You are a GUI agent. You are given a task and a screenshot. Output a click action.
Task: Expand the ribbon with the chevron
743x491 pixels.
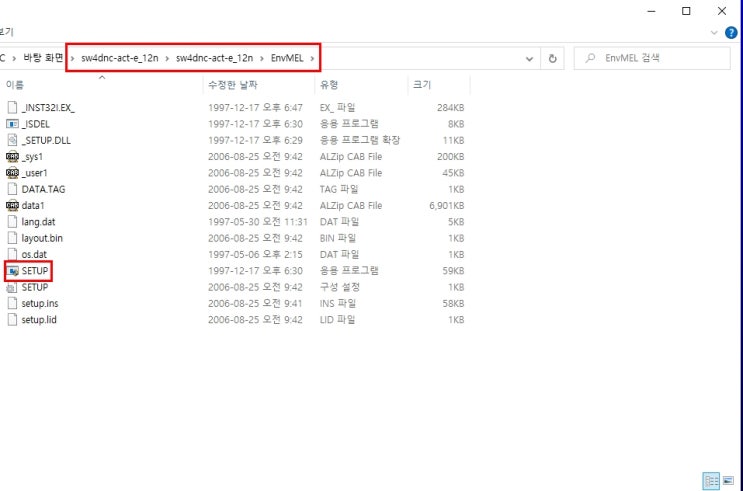(x=715, y=33)
